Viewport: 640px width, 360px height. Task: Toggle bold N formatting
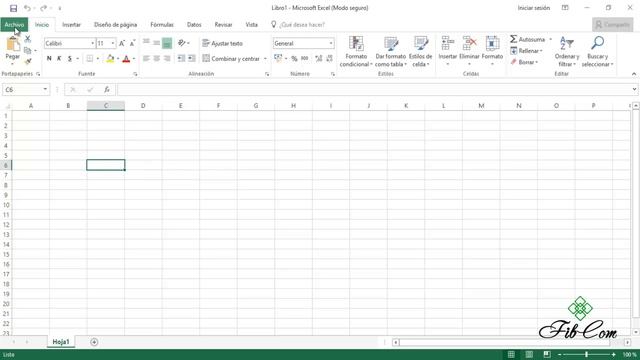click(x=49, y=59)
